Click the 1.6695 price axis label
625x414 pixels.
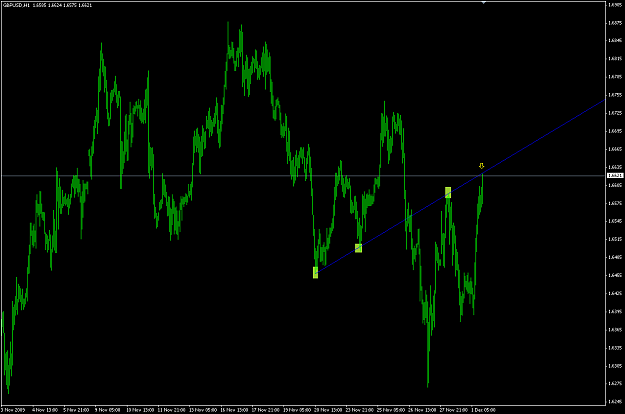615,131
